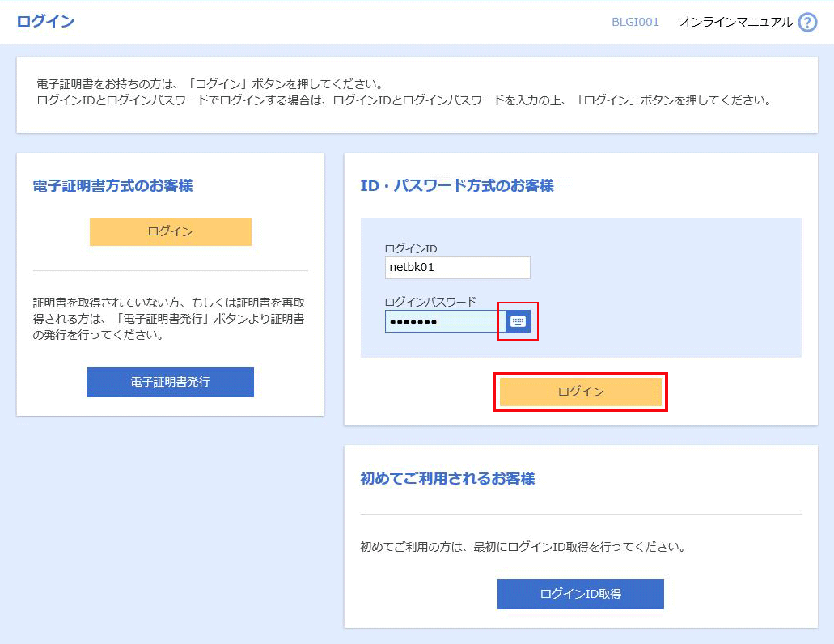Click the BLGI001 screen ID text
The height and width of the screenshot is (644, 834).
point(635,23)
